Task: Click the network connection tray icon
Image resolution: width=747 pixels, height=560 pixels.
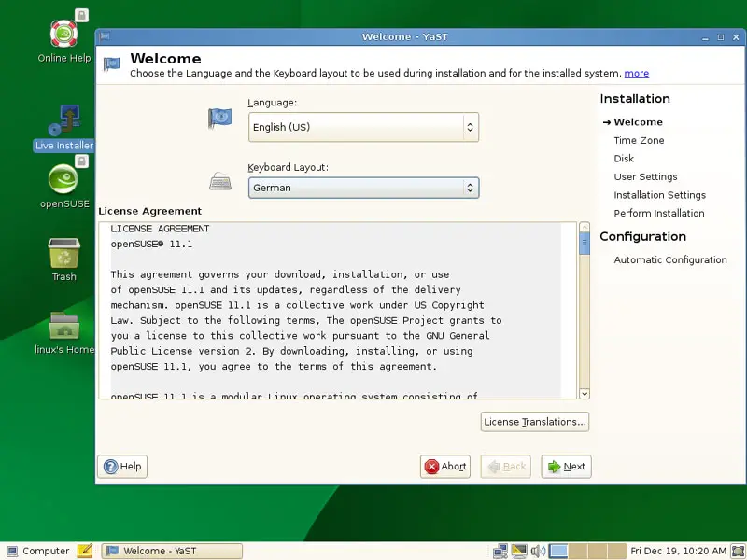Action: [x=500, y=551]
